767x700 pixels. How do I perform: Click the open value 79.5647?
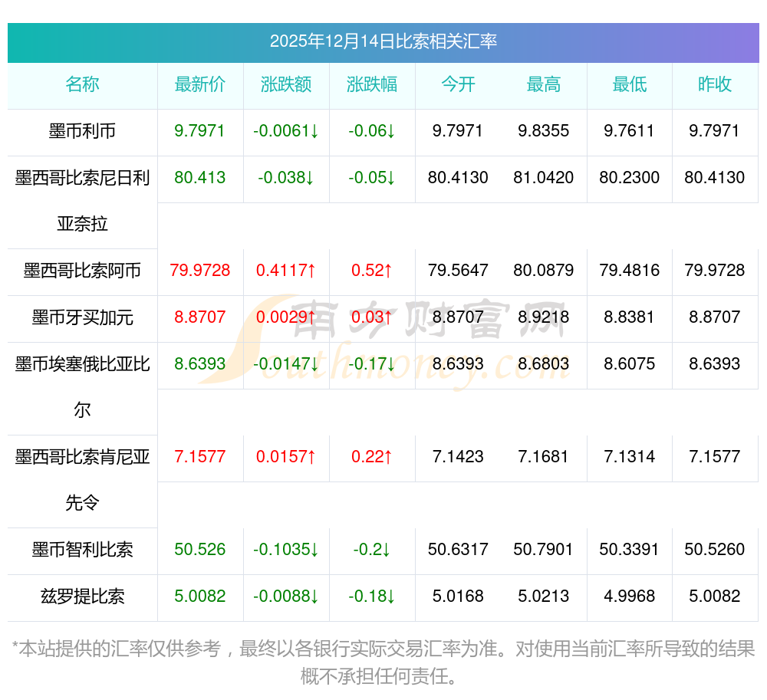458,271
